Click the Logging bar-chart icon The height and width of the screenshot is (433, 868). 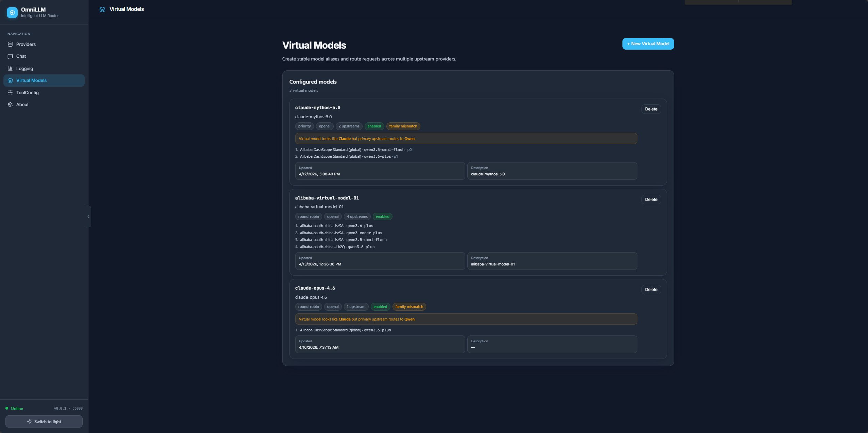point(10,68)
